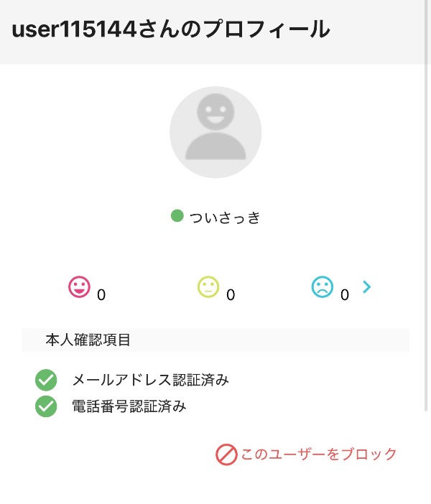431x504 pixels.
Task: Click the email address verified checkmark
Action: (x=46, y=381)
